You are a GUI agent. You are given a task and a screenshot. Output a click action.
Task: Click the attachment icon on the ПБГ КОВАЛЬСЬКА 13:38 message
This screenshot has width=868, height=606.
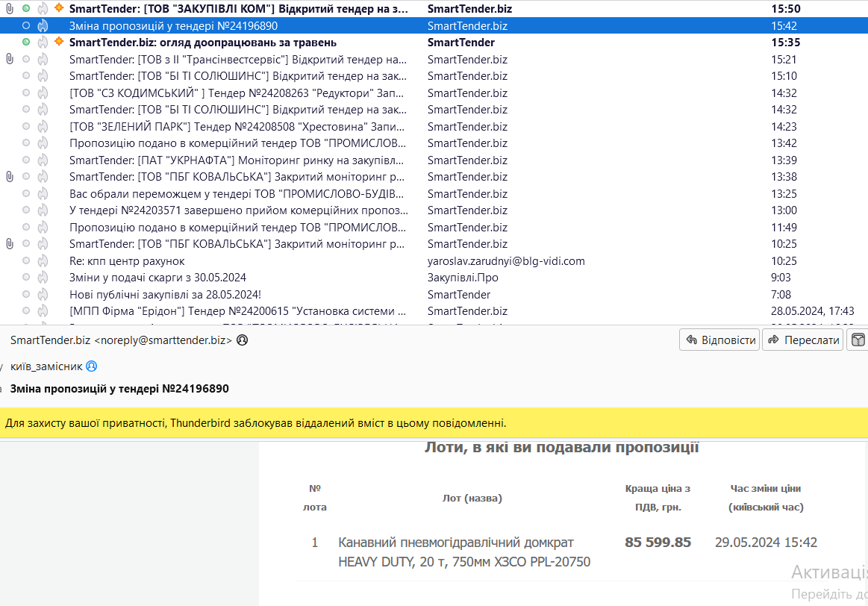click(10, 177)
